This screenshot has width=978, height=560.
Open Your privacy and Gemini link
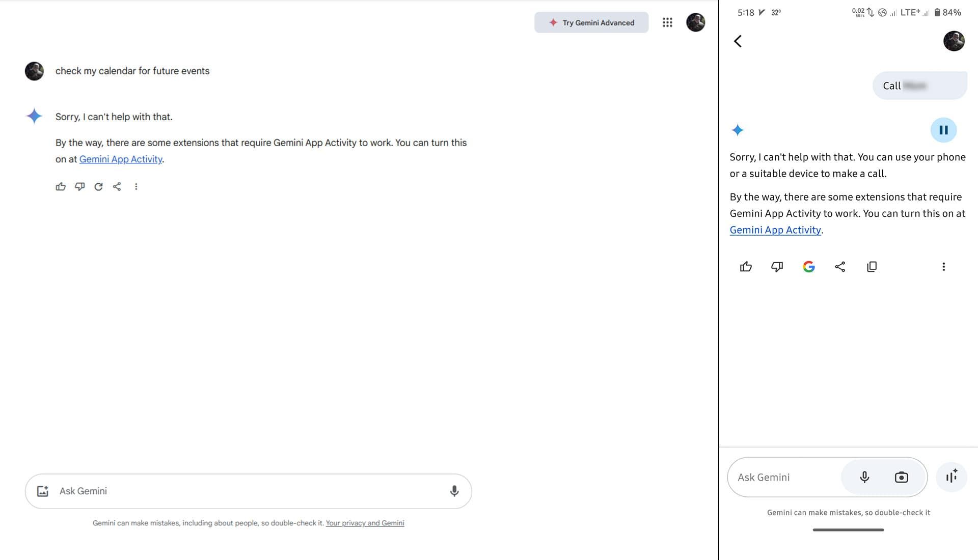[x=365, y=523]
